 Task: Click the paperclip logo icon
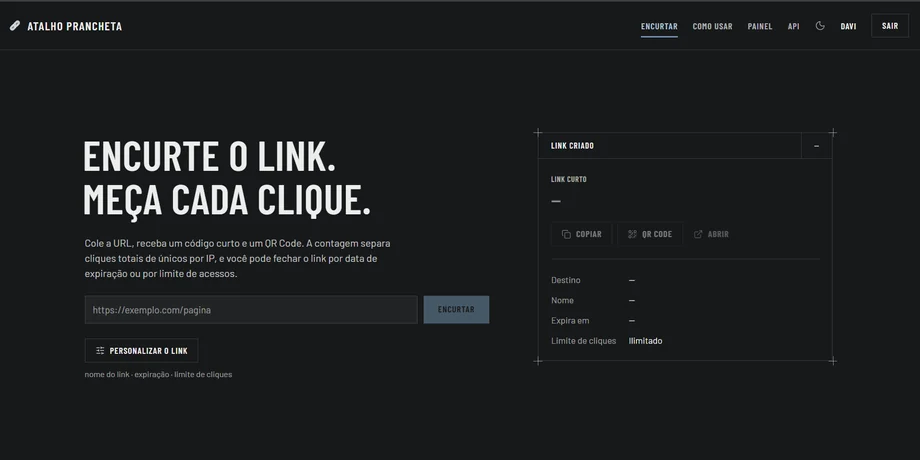pyautogui.click(x=15, y=26)
